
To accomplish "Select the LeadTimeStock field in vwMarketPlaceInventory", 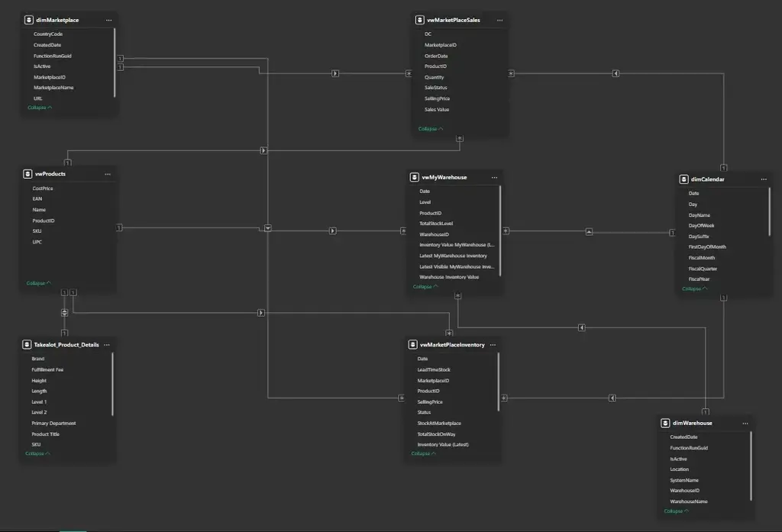I will (433, 369).
